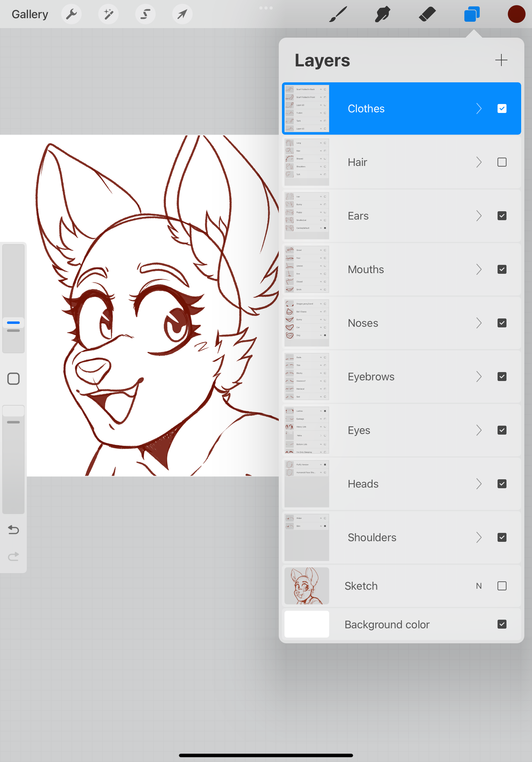Undo the last stroke
532x762 pixels.
[13, 530]
